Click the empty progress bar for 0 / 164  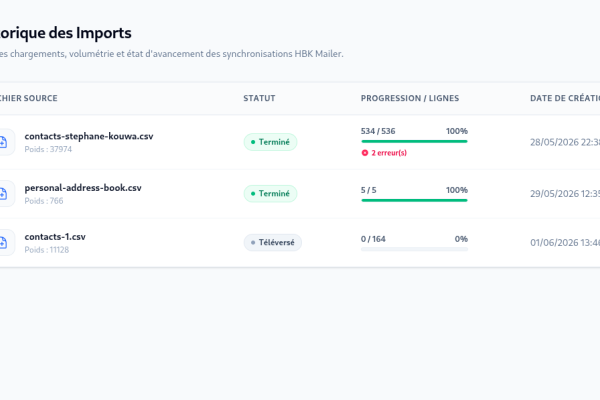click(x=414, y=249)
